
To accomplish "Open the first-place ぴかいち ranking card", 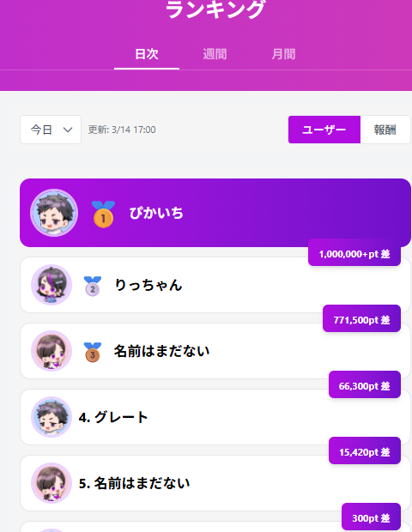I will [x=215, y=213].
